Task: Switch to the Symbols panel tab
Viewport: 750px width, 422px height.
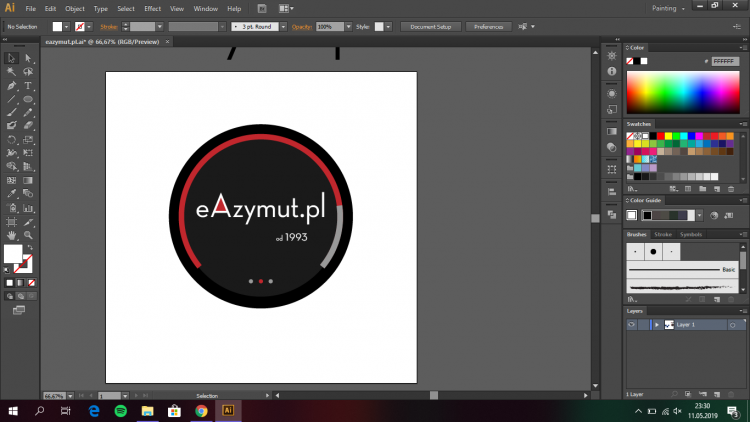Action: pos(691,234)
